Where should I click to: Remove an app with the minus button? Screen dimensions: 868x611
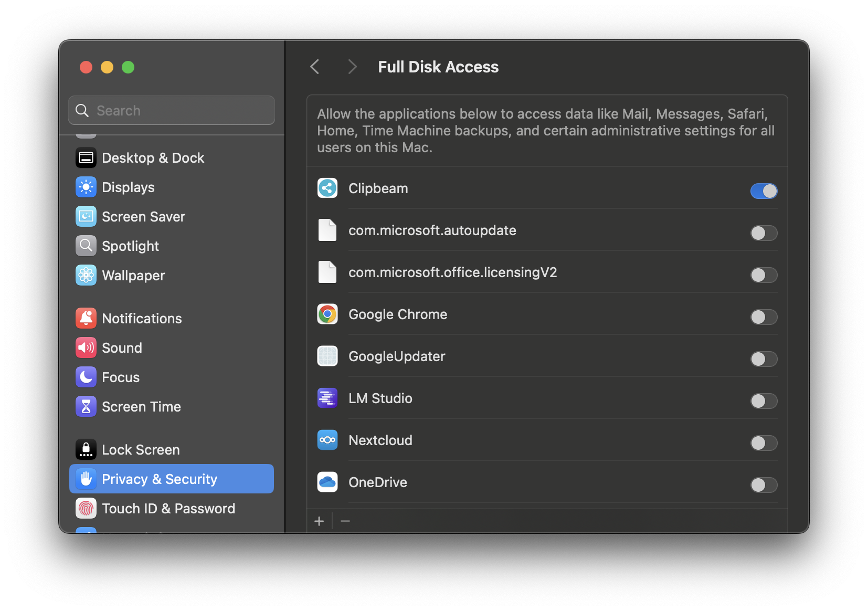pyautogui.click(x=345, y=521)
